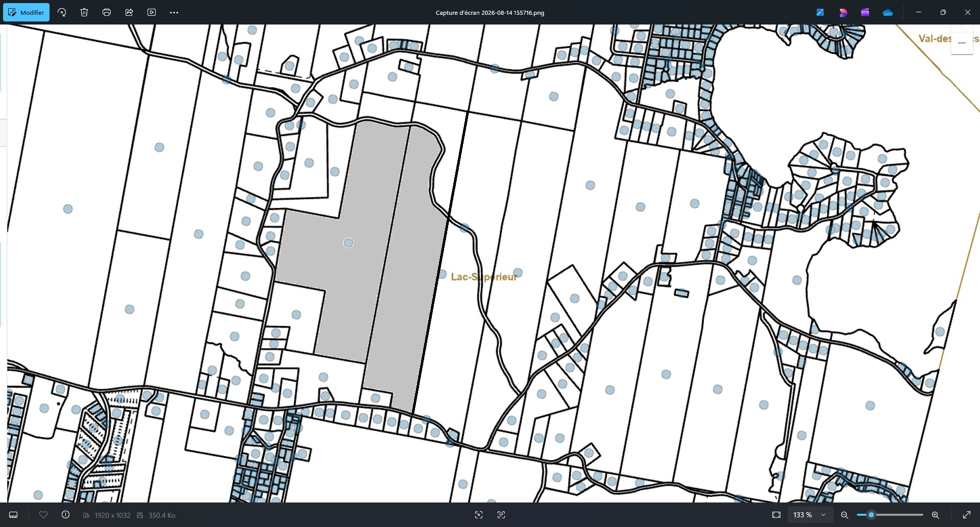Open the OneDrive cloud icon
980x527 pixels.
coord(888,12)
